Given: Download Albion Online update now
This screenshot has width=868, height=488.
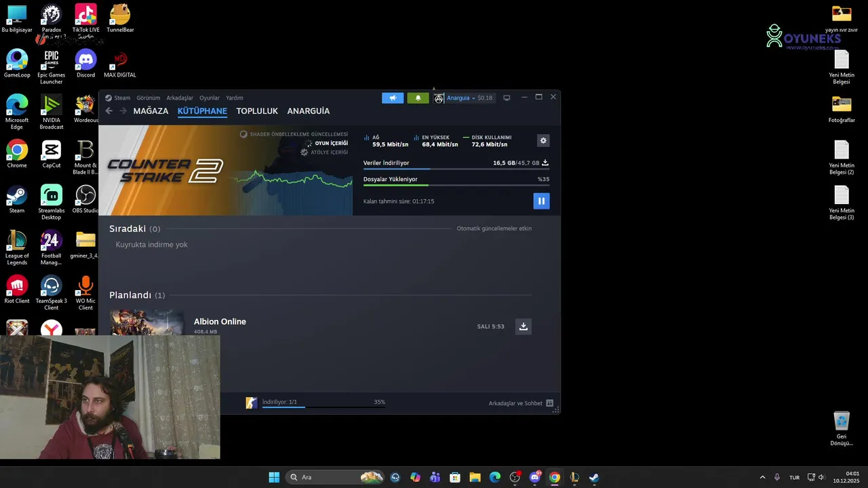Looking at the screenshot, I should tap(523, 326).
